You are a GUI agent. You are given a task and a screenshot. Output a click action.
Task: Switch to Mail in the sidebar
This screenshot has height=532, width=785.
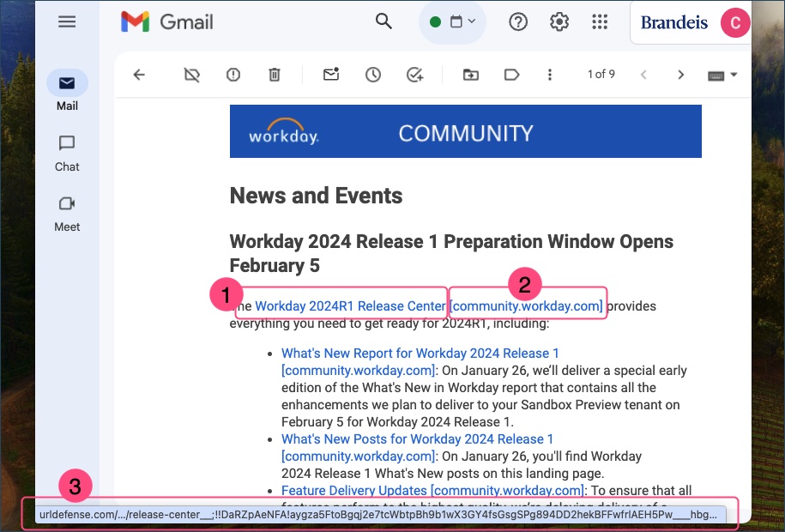tap(67, 91)
